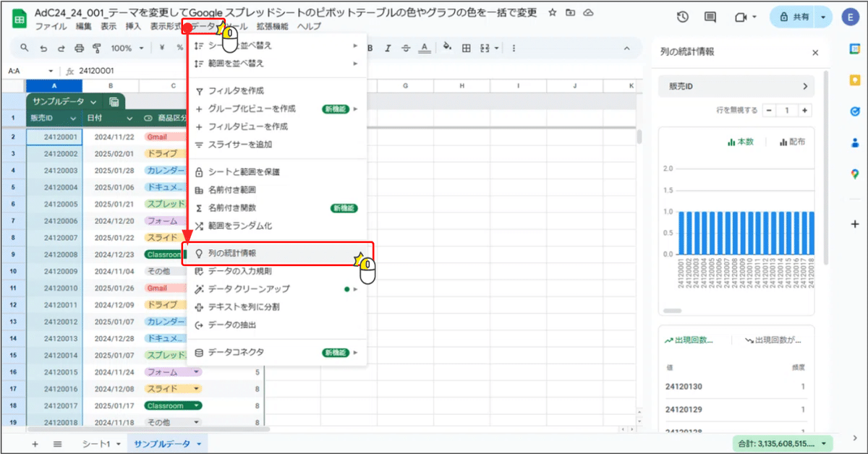
Task: Click the table view icon beside サンプルデータ
Action: click(x=114, y=102)
